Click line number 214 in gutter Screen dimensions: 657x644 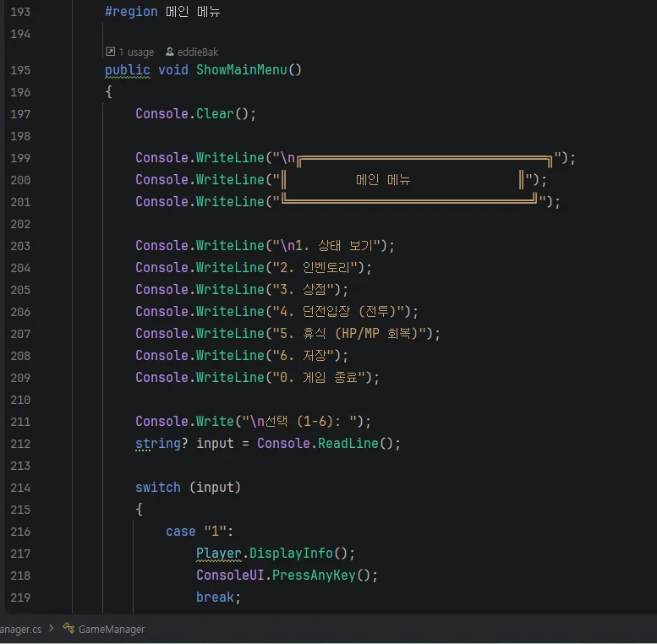(x=20, y=488)
